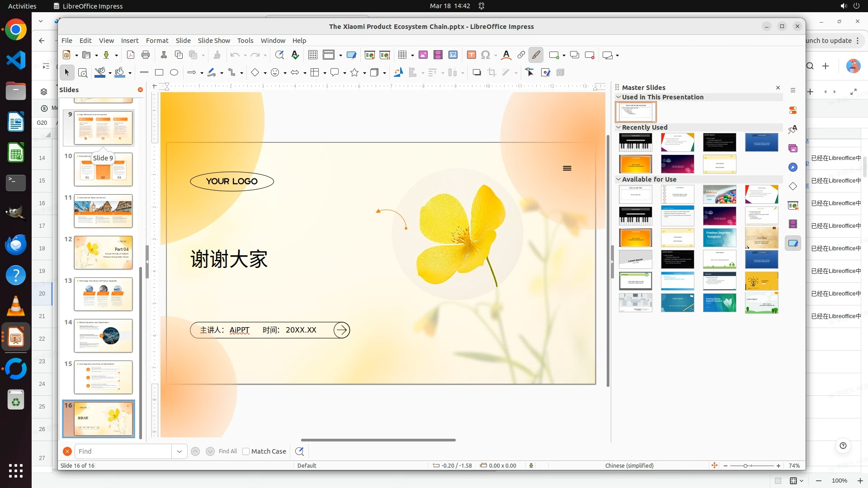Image resolution: width=868 pixels, height=488 pixels.
Task: Open the Find history dropdown arrow
Action: [179, 451]
